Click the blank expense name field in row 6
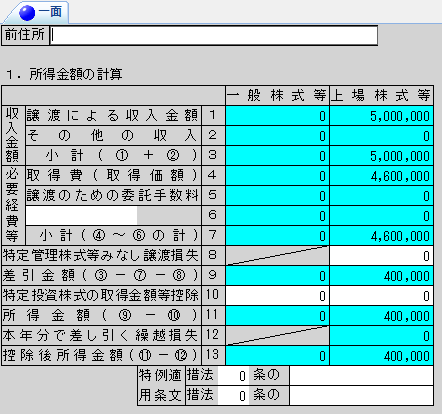Image resolution: width=442 pixels, height=414 pixels. point(81,215)
